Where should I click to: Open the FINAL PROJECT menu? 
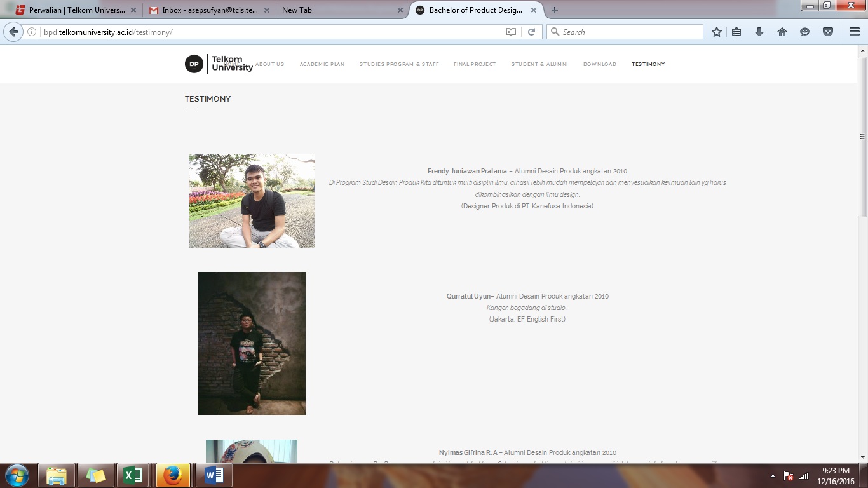pos(475,64)
